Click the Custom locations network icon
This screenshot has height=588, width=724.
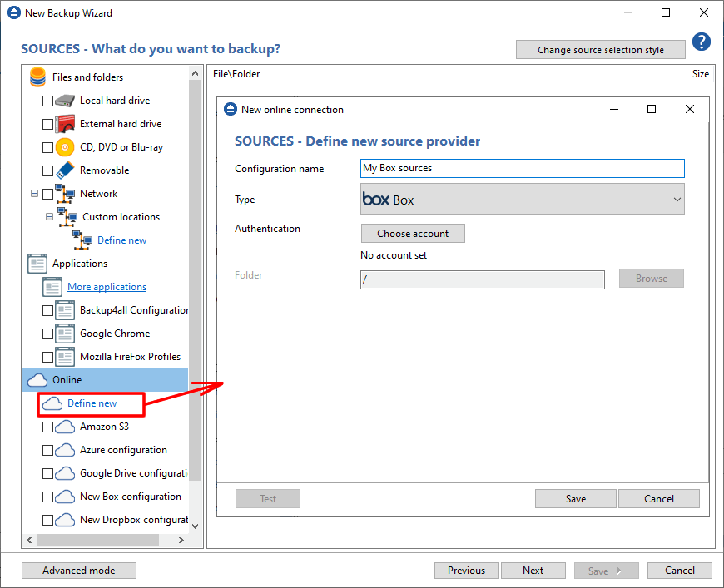pyautogui.click(x=67, y=217)
